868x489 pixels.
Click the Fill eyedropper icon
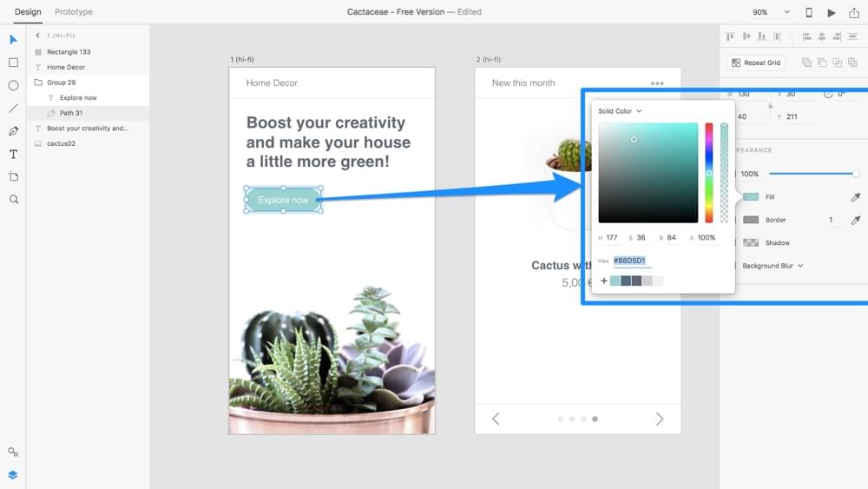(x=855, y=197)
